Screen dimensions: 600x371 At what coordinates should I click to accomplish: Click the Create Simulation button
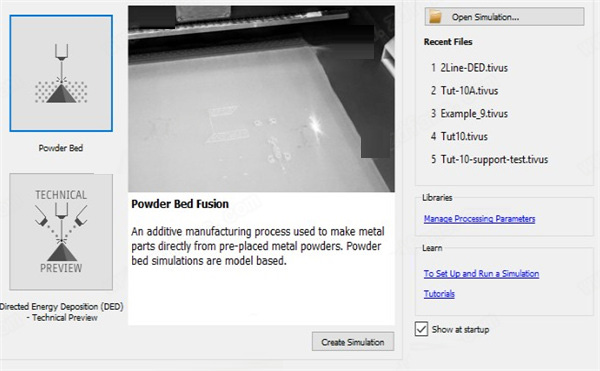tap(353, 342)
